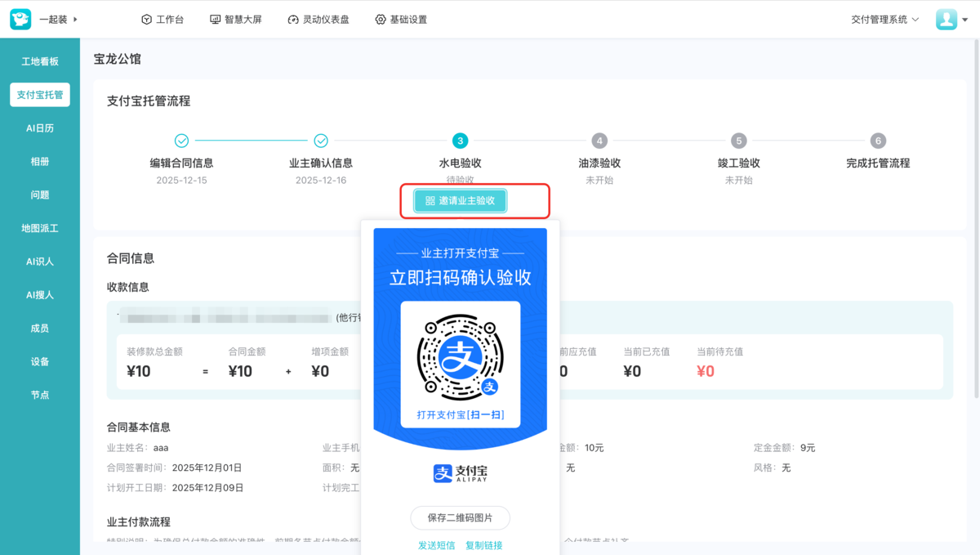Click step 3 circle for 水电验收
This screenshot has height=555, width=980.
click(x=461, y=141)
